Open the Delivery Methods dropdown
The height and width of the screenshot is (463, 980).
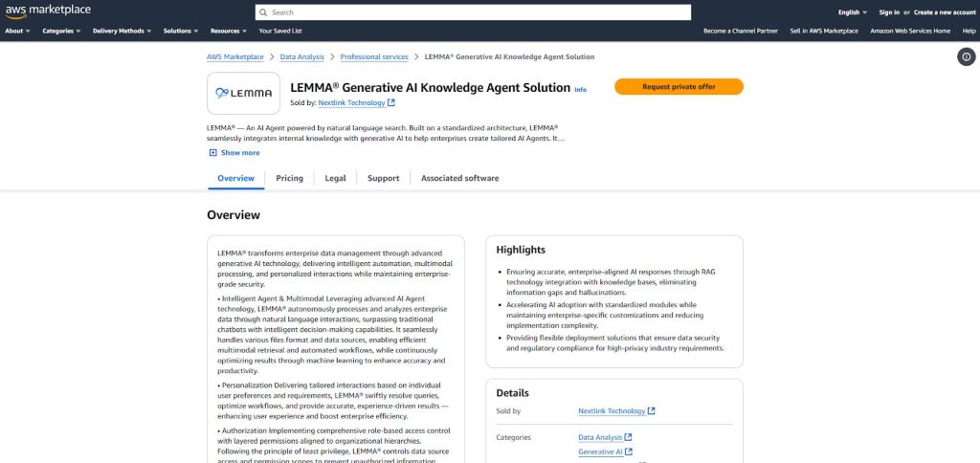(122, 31)
